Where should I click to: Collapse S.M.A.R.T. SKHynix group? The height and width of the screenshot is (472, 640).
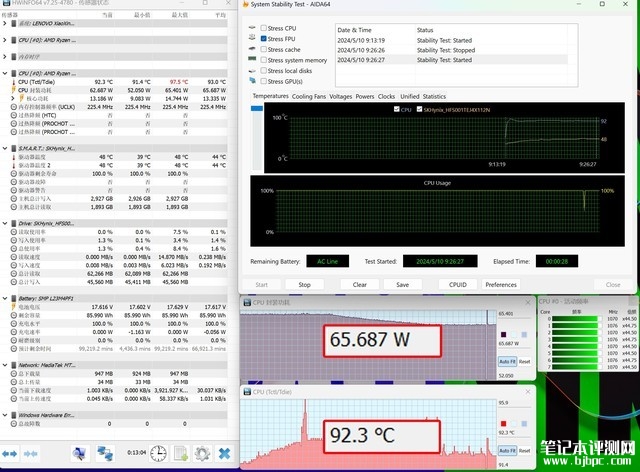[x=5, y=148]
